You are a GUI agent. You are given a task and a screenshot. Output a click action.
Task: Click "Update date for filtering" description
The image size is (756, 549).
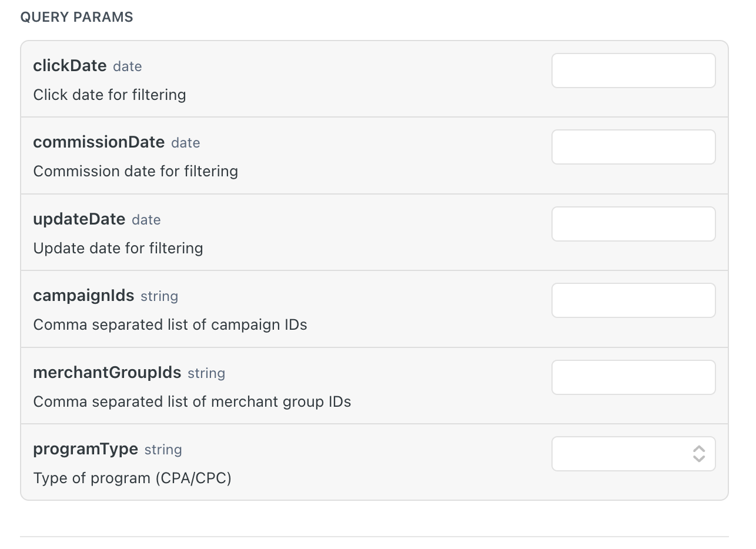[118, 248]
